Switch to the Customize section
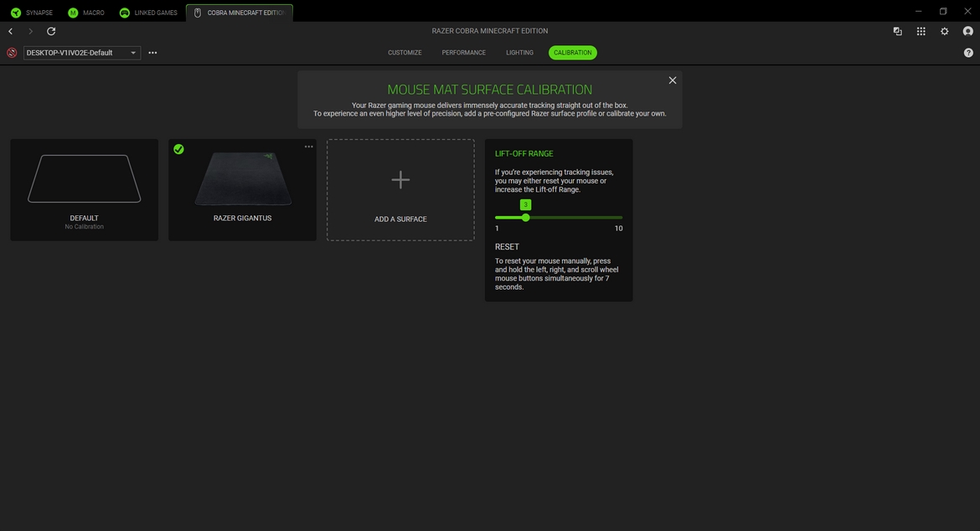Viewport: 980px width, 531px height. click(x=405, y=53)
